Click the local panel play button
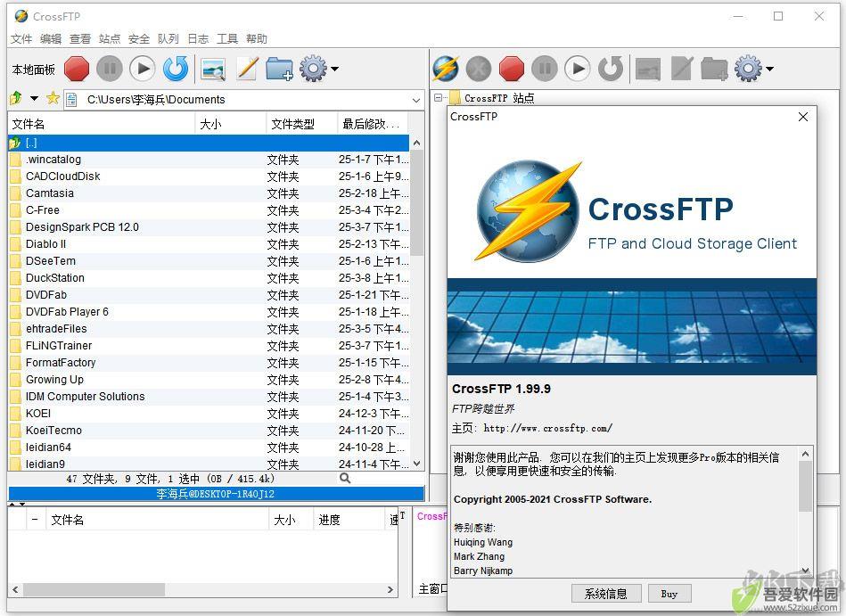 (143, 69)
